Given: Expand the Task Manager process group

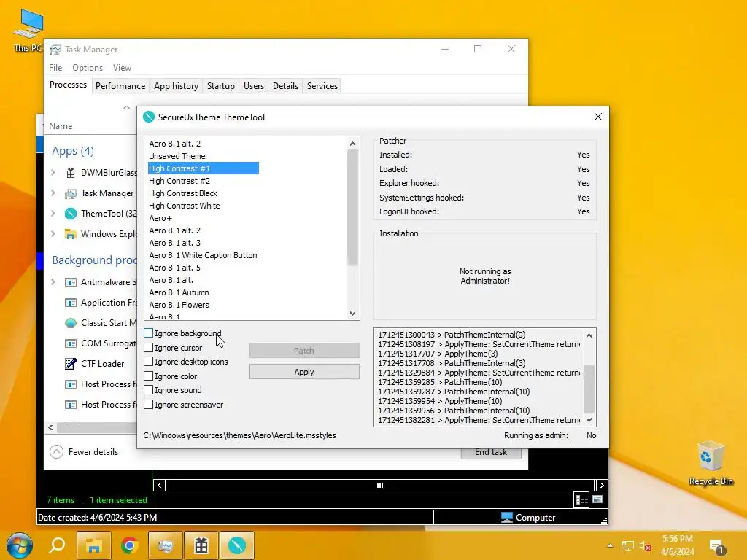Looking at the screenshot, I should (53, 193).
